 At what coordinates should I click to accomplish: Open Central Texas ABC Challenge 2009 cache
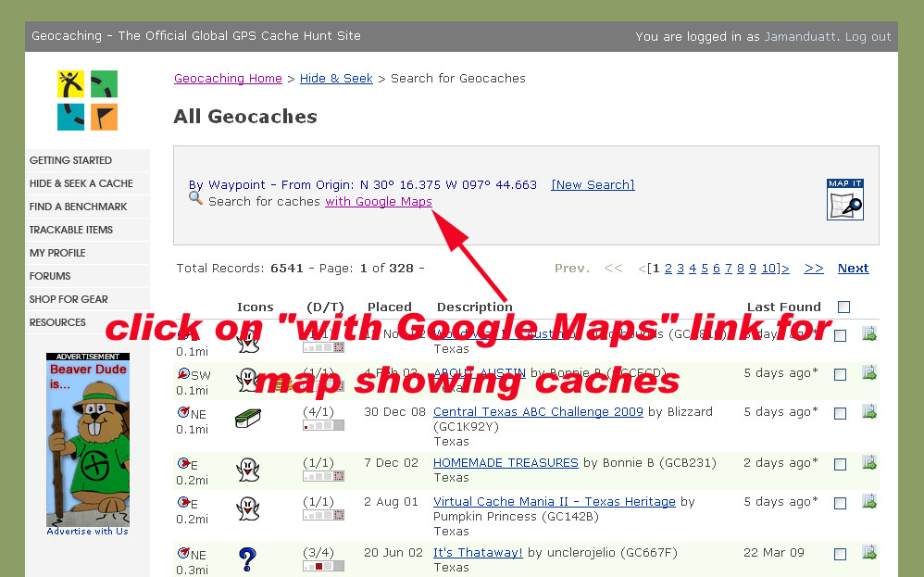pyautogui.click(x=538, y=411)
